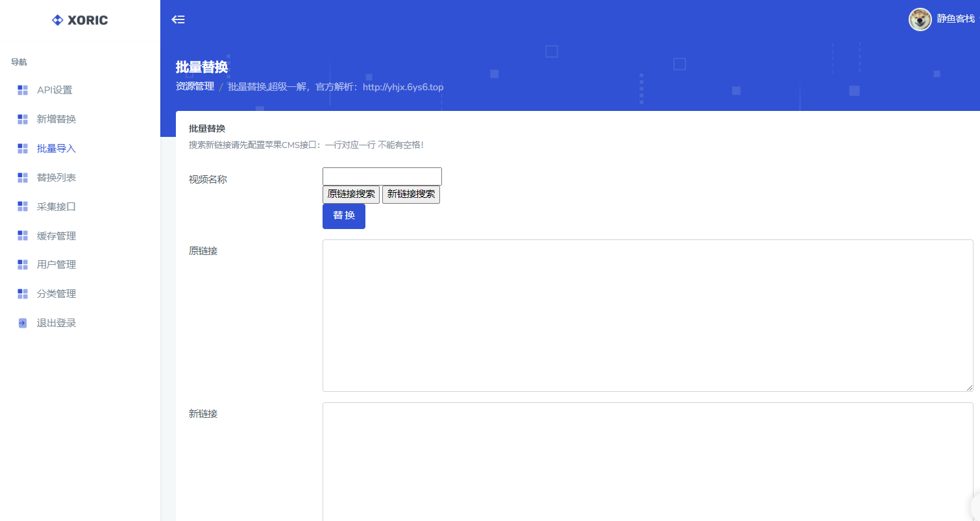Viewport: 980px width, 521px height.
Task: Click inside the 原链接 text area
Action: tap(647, 315)
